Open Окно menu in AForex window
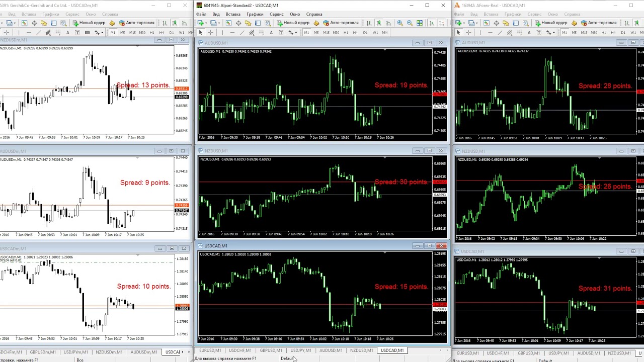 [x=552, y=14]
